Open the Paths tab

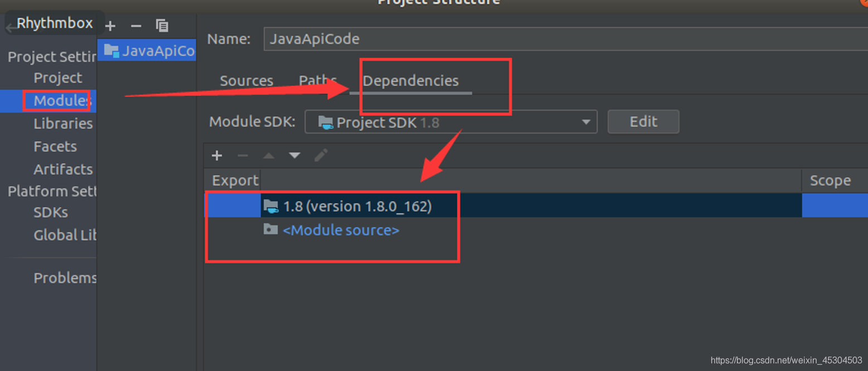coord(317,81)
